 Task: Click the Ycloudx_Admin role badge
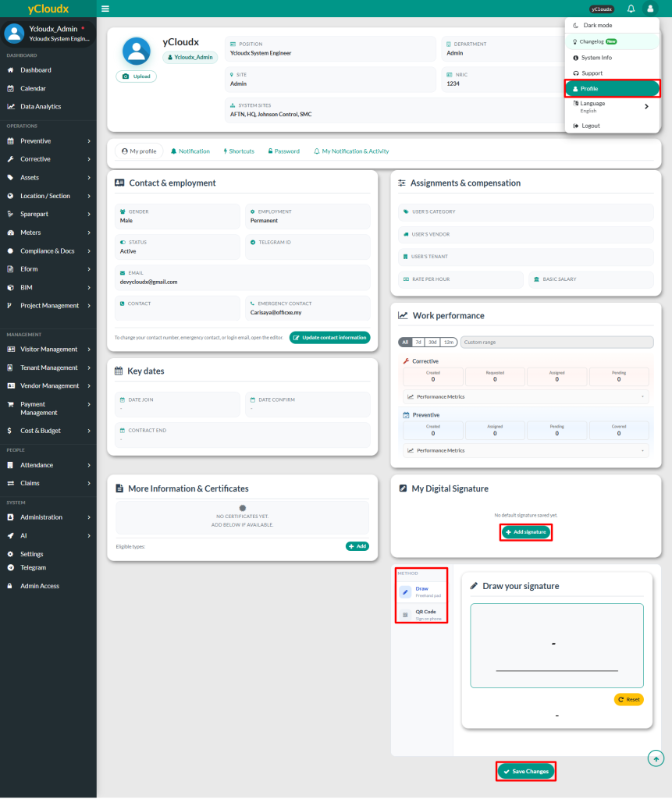pos(190,57)
